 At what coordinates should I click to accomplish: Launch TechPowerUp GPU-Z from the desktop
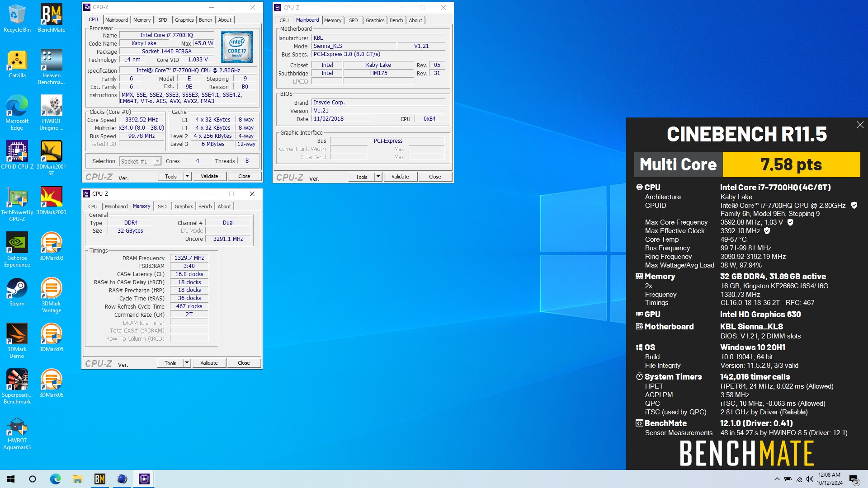click(17, 204)
